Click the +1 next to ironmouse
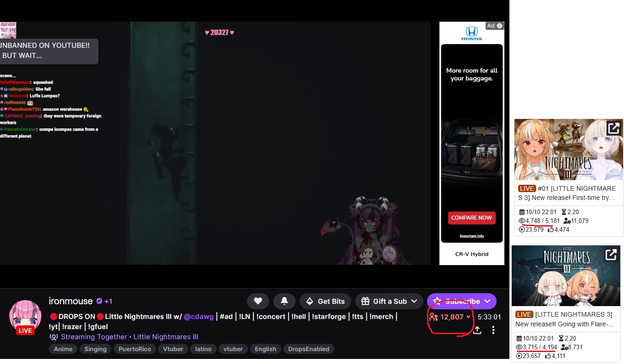624x364 pixels. click(108, 301)
